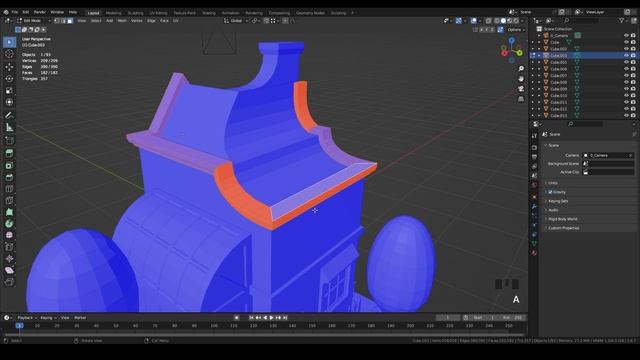The width and height of the screenshot is (640, 360).
Task: Select the Move tool
Action: [9, 67]
